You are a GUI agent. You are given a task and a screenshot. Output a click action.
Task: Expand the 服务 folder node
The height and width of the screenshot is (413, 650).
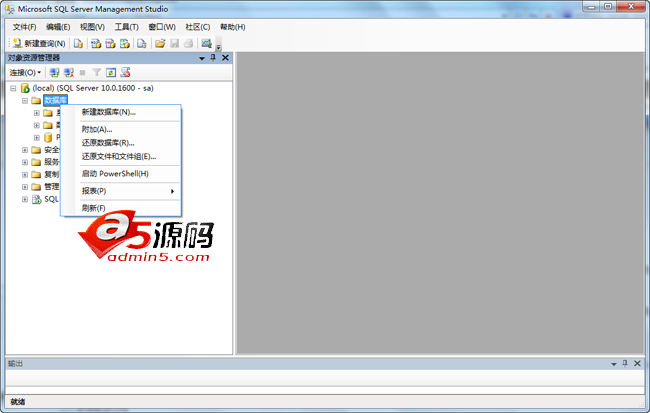[x=25, y=162]
